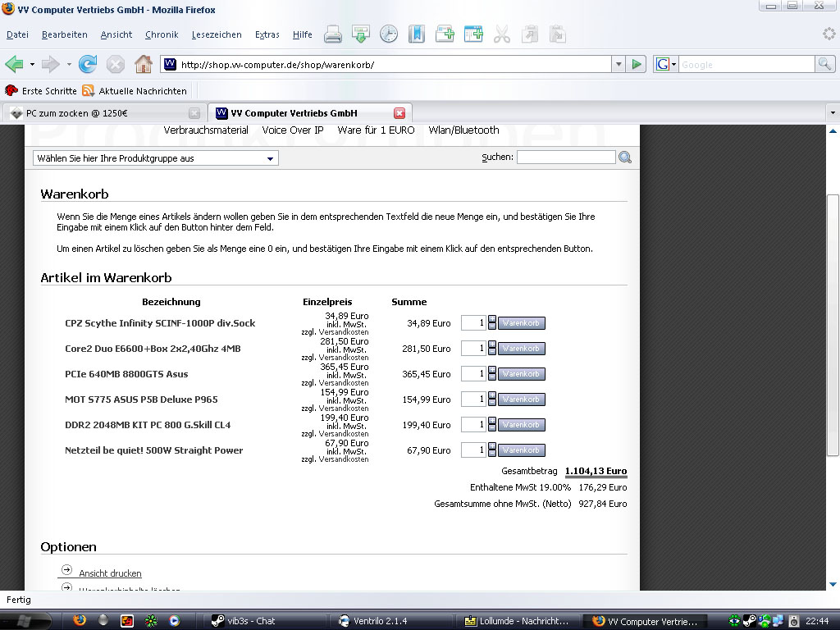Click Warenkorb button for ASUS P5B Deluxe
Image resolution: width=840 pixels, height=630 pixels.
pos(521,399)
